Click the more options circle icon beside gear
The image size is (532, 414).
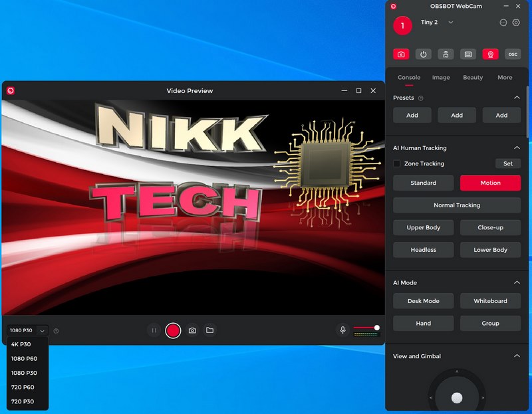503,23
